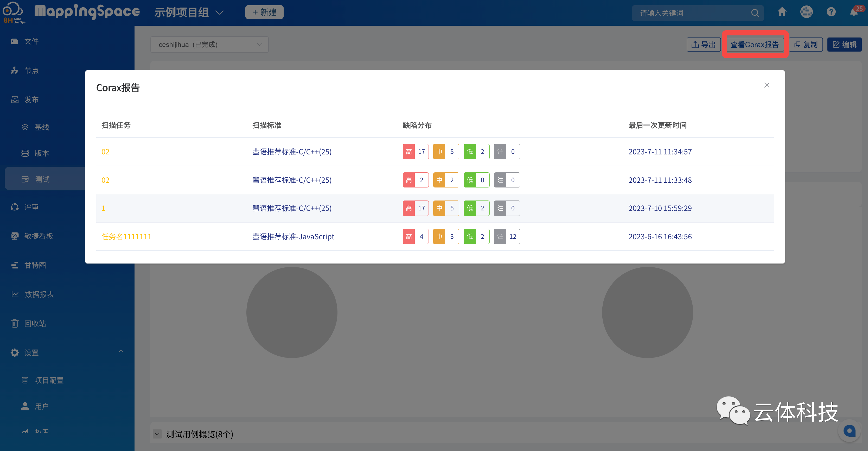
Task: Select 版本 in the sidebar
Action: tap(42, 153)
